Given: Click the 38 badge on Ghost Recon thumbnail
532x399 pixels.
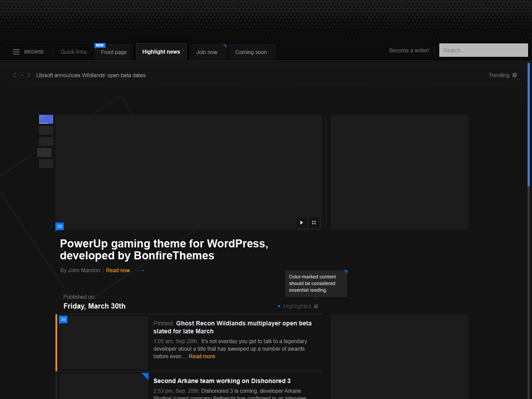Looking at the screenshot, I should (x=63, y=319).
